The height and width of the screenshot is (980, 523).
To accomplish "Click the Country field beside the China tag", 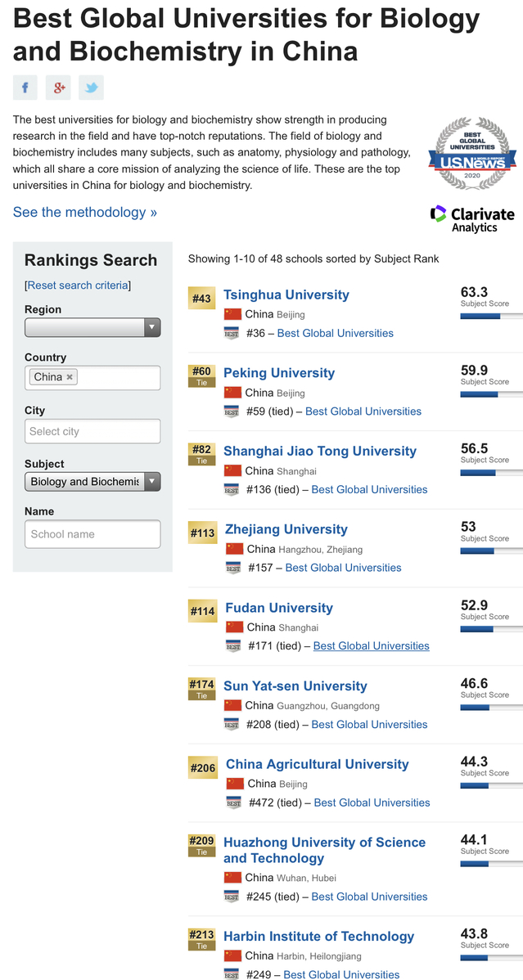I will 119,377.
